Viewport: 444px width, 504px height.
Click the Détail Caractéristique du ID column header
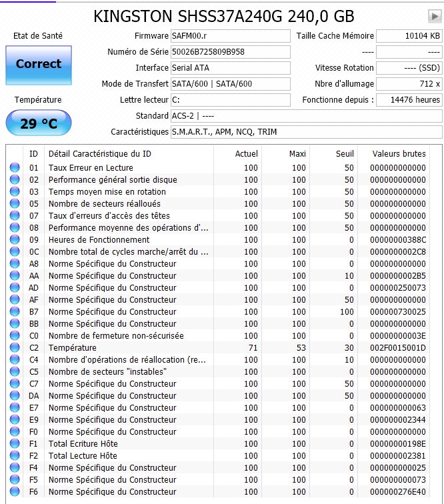coord(100,154)
